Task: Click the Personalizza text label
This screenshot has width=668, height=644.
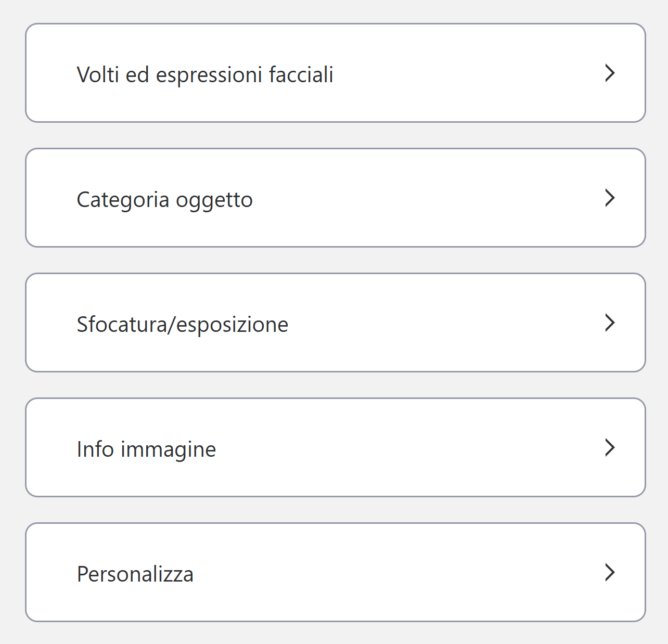Action: [135, 574]
